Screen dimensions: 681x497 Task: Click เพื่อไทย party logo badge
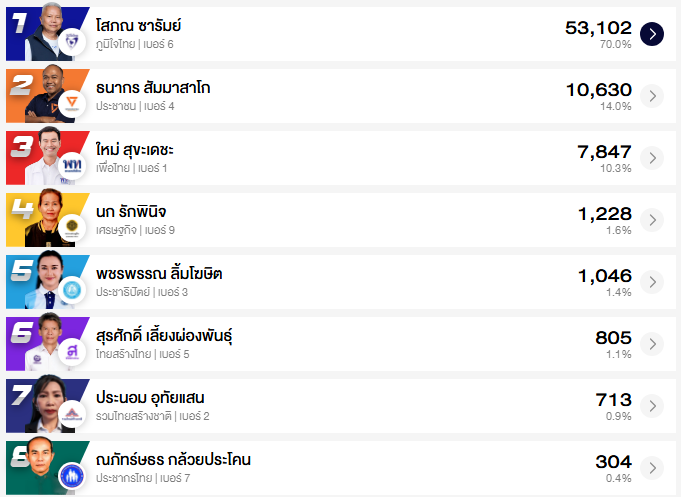coord(71,166)
